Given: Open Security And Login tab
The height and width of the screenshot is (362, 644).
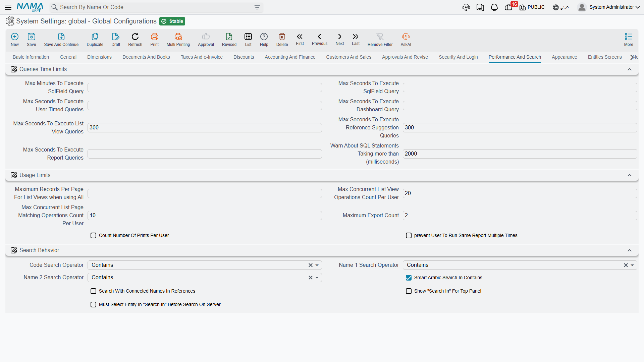Looking at the screenshot, I should tap(458, 57).
